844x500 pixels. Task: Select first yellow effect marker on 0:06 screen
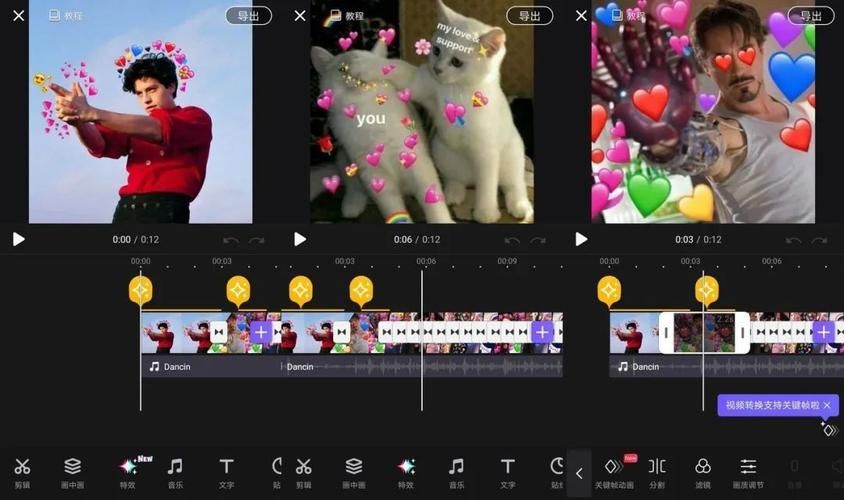point(300,291)
